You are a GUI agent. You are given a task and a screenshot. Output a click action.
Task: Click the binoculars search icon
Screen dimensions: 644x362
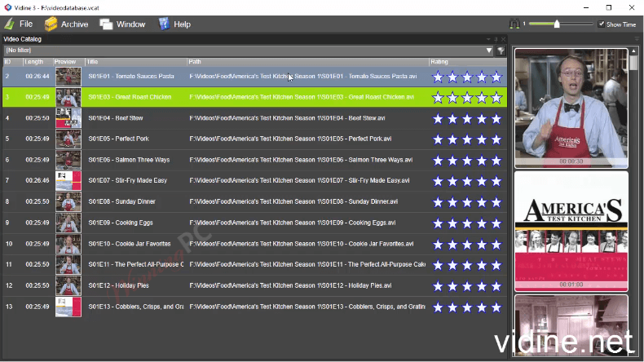click(x=514, y=24)
